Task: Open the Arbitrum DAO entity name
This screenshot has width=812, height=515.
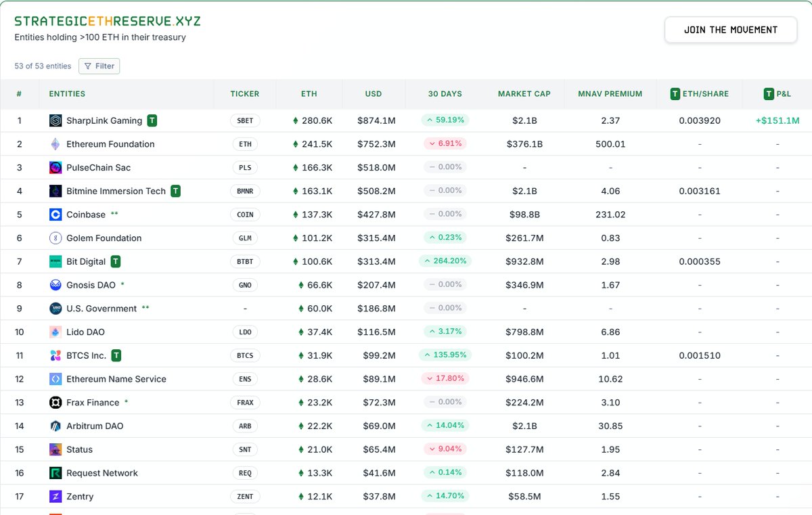Action: (95, 426)
